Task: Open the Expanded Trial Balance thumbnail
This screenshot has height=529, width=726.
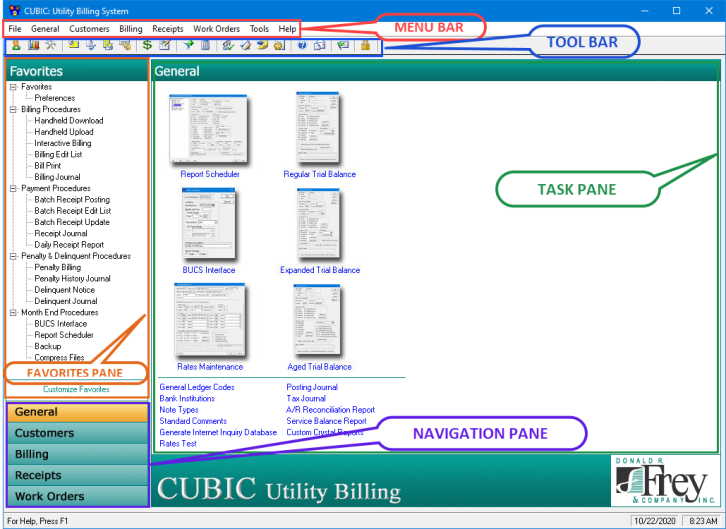Action: point(319,224)
